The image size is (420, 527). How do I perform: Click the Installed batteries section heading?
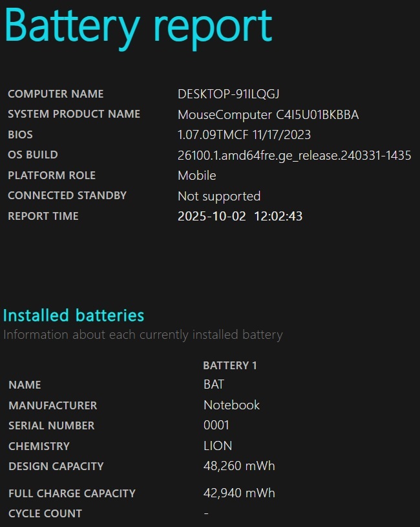click(74, 316)
